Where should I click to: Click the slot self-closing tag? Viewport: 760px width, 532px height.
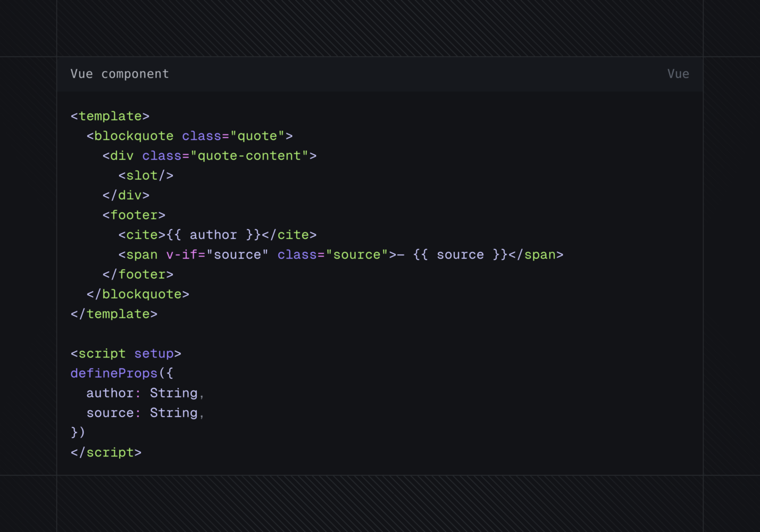(x=145, y=175)
